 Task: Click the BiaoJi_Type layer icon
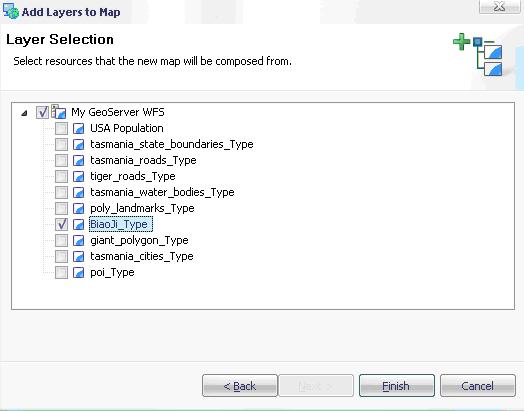point(79,225)
